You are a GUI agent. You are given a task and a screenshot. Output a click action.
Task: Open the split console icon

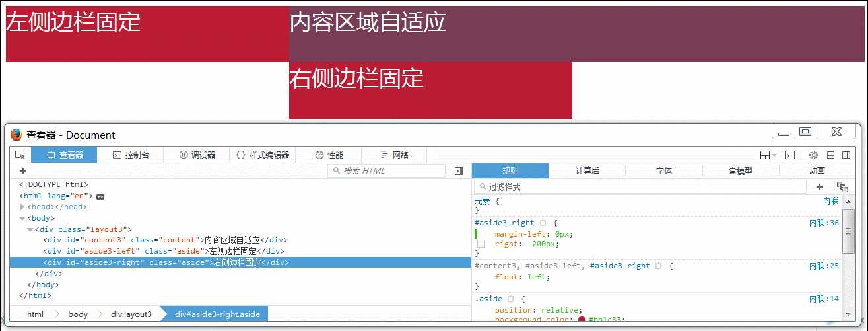point(790,155)
